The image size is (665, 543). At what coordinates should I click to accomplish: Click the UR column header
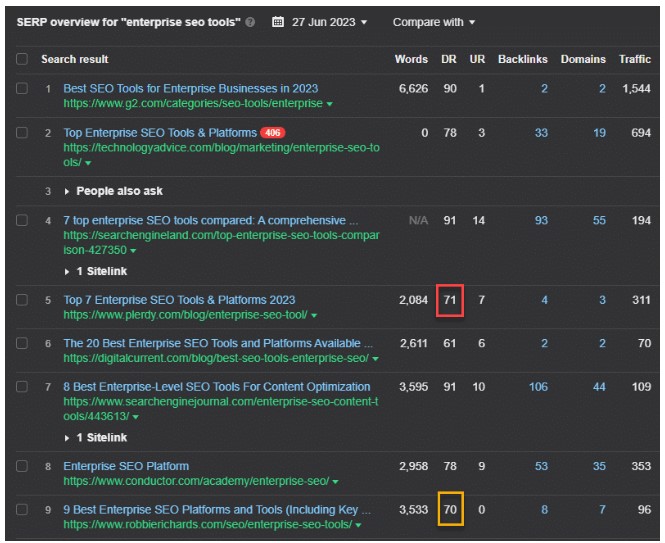click(477, 59)
